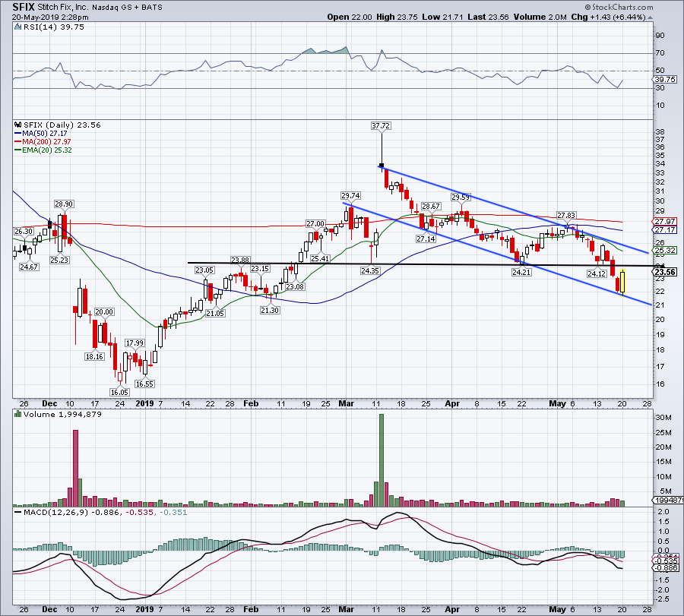Click the Volume 1,994,879 panel label
684x616 pixels.
pyautogui.click(x=62, y=414)
